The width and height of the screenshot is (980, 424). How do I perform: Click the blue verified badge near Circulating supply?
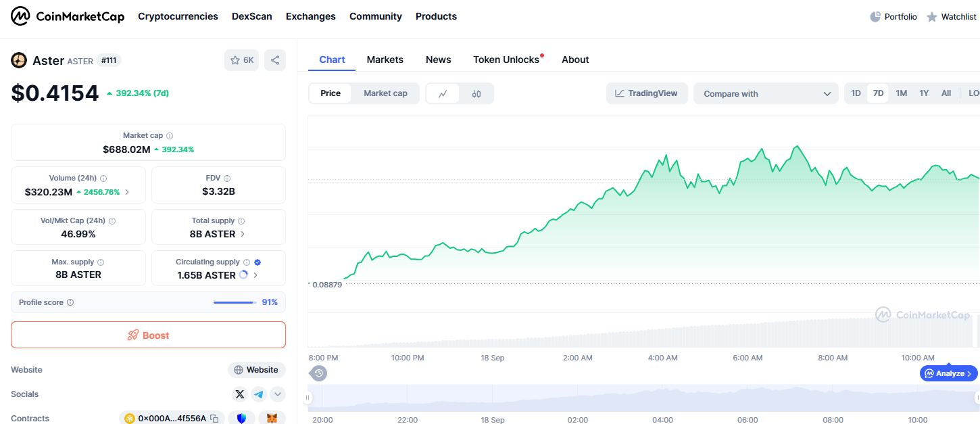258,262
